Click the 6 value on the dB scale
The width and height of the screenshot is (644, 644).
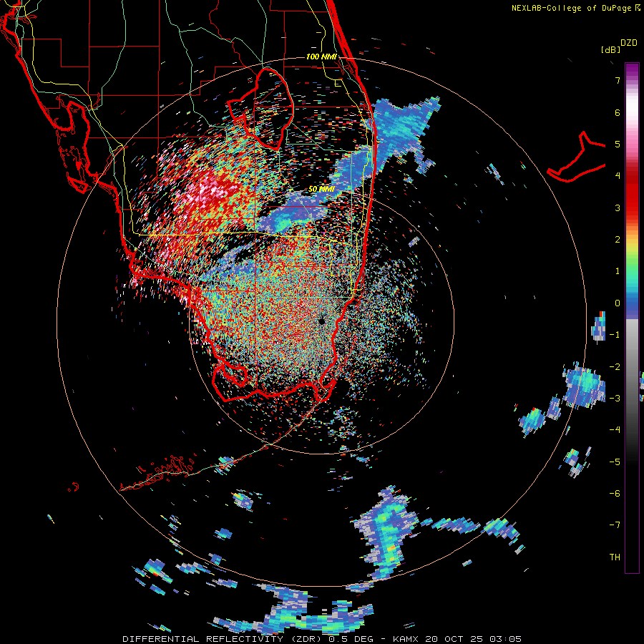click(x=618, y=112)
